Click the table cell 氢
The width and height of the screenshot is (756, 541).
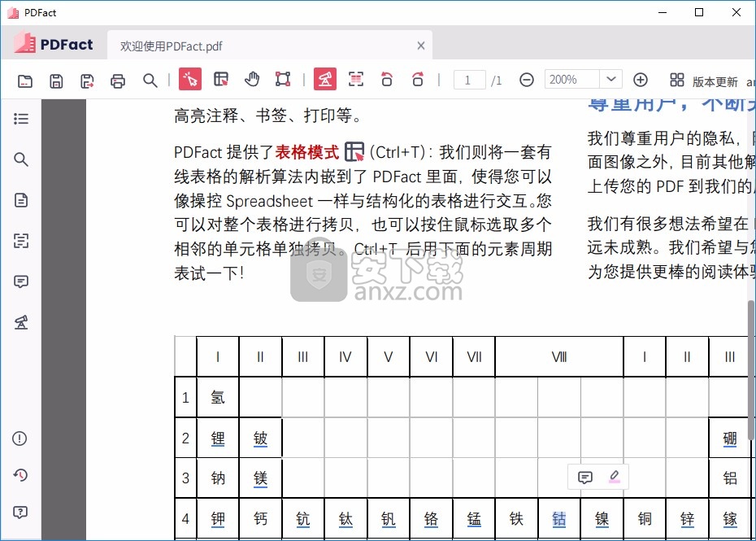(218, 397)
